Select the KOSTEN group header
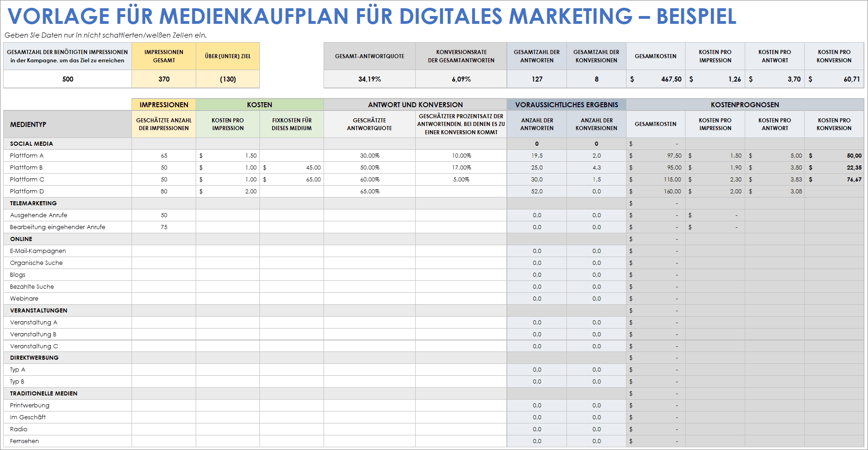Screen dimensions: 868x450 [x=259, y=104]
